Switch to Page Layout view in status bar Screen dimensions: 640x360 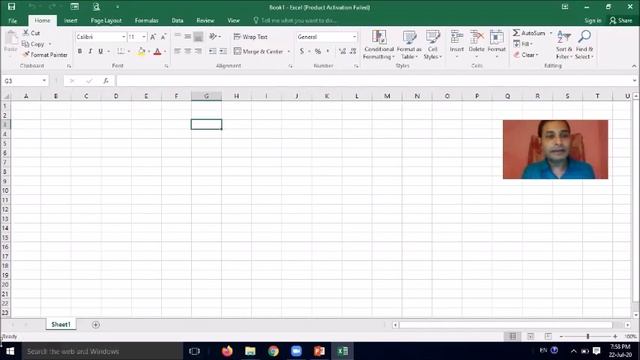(531, 336)
